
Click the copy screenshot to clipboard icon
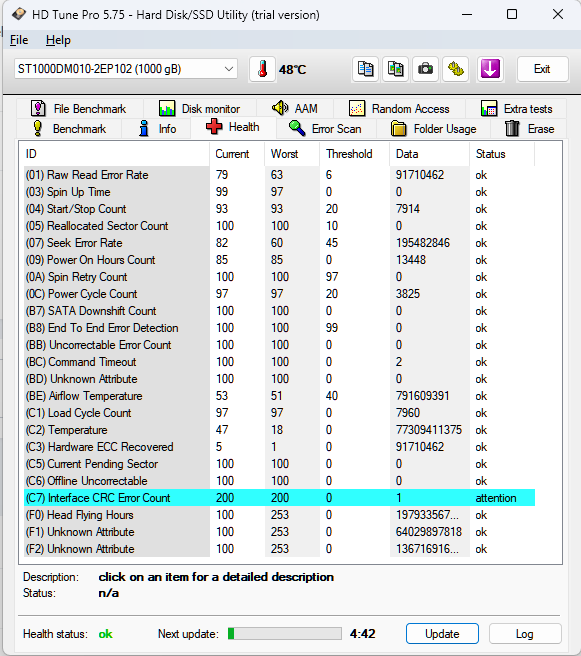coord(395,69)
